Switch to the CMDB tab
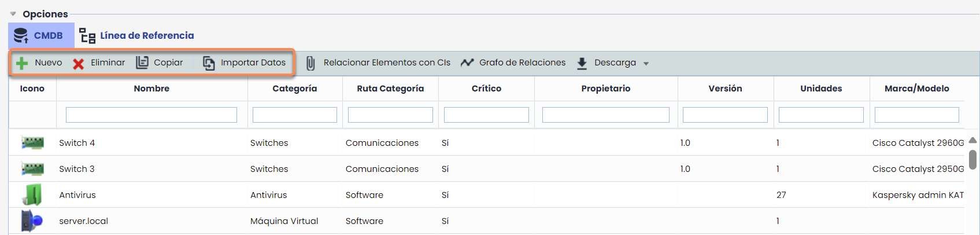Viewport: 980px width, 235px height. coord(41,35)
